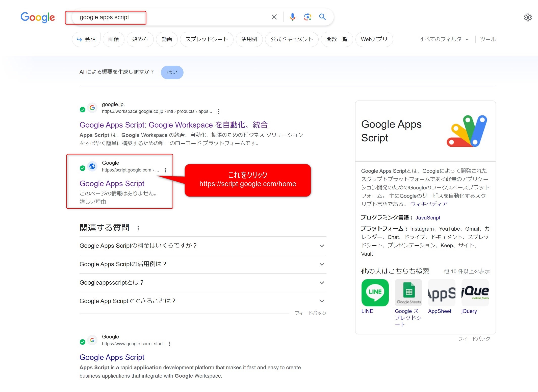538x392 pixels.
Task: Open three-dot menu beside script.google.com result
Action: [165, 170]
